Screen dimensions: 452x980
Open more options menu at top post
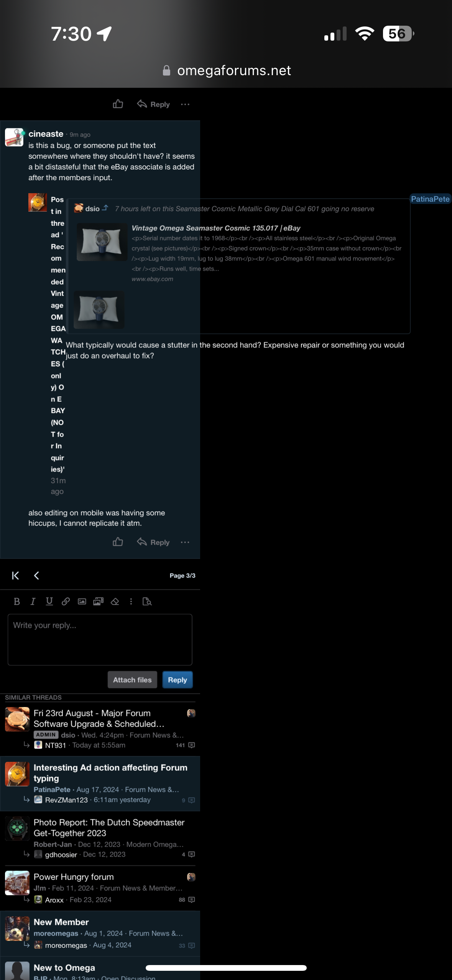pos(185,104)
